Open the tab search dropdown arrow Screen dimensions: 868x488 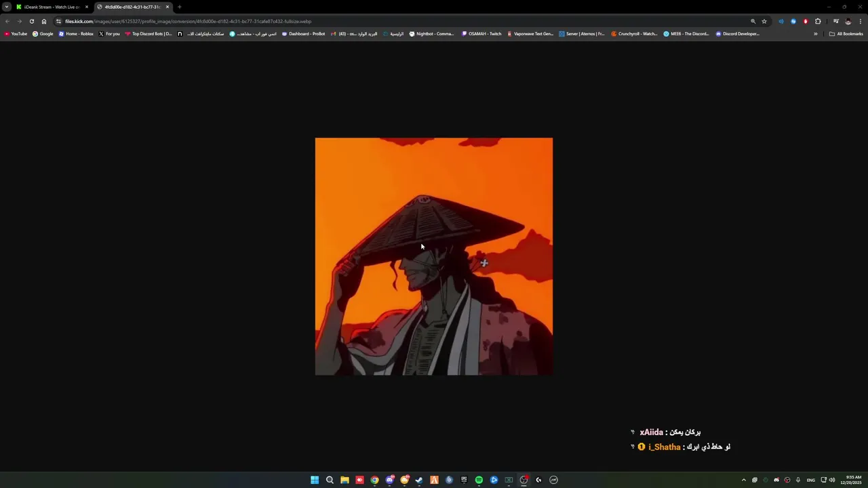pos(7,7)
